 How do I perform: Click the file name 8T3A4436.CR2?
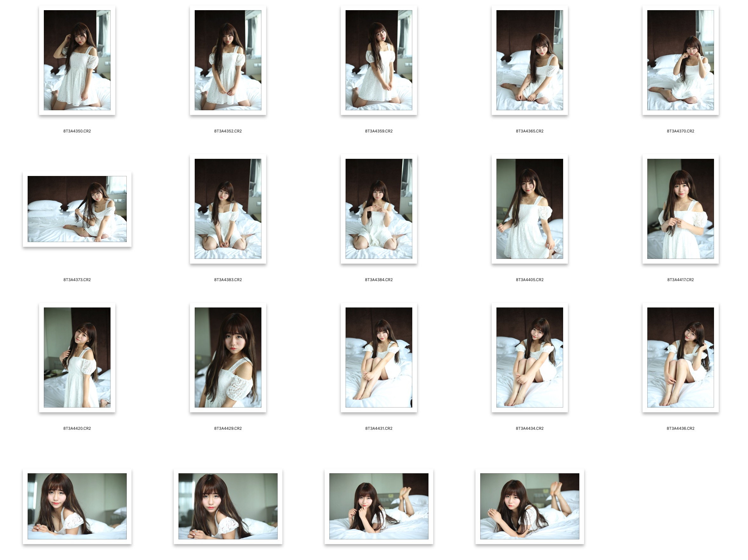pos(680,428)
